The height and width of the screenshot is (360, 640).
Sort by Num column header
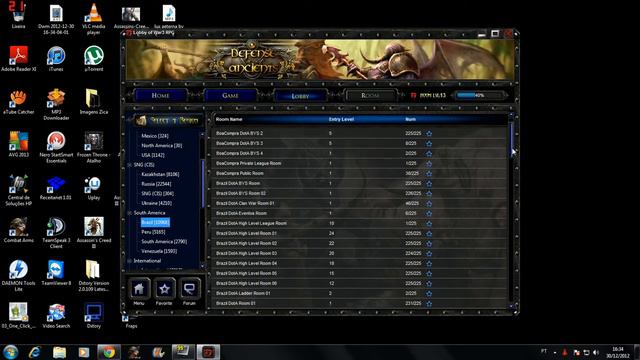coord(411,119)
